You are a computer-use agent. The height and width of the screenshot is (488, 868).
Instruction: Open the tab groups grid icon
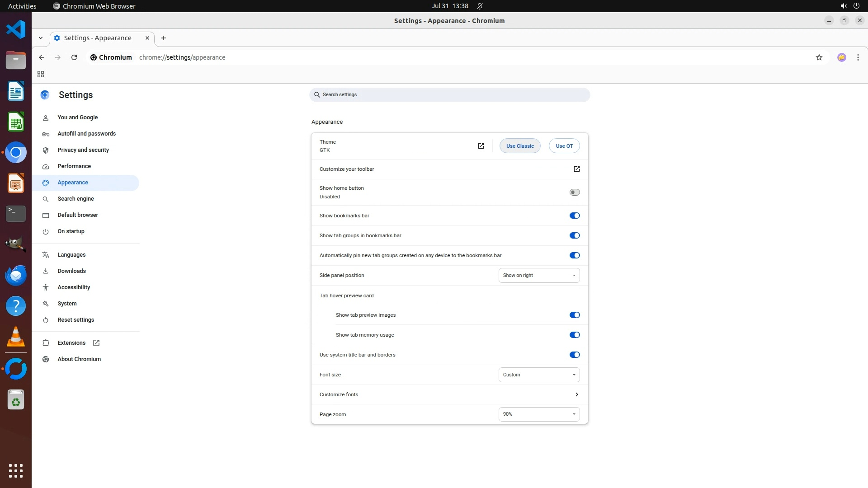coord(41,74)
